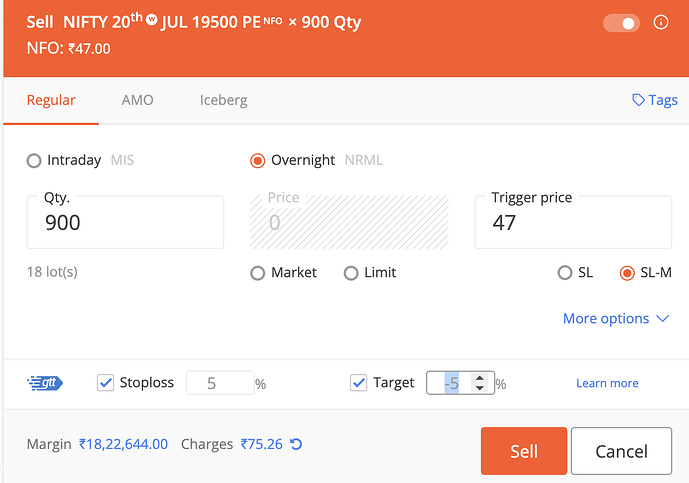Click the Stoploss percentage field
Viewport: 689px width, 483px height.
(220, 383)
